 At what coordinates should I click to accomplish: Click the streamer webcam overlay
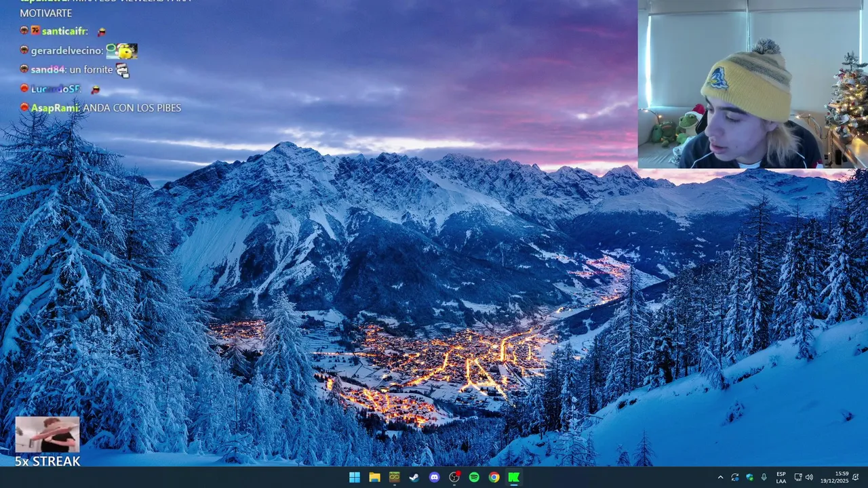coord(753,84)
